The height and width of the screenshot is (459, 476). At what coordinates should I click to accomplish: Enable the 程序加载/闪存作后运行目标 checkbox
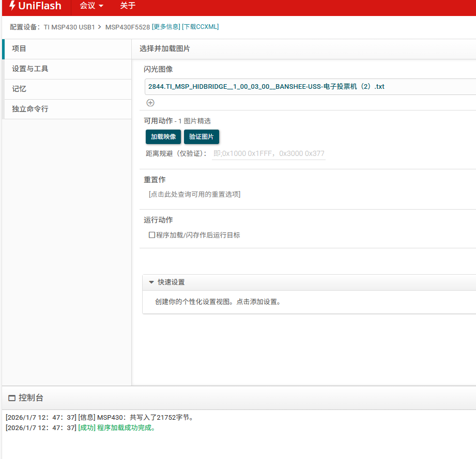click(152, 235)
